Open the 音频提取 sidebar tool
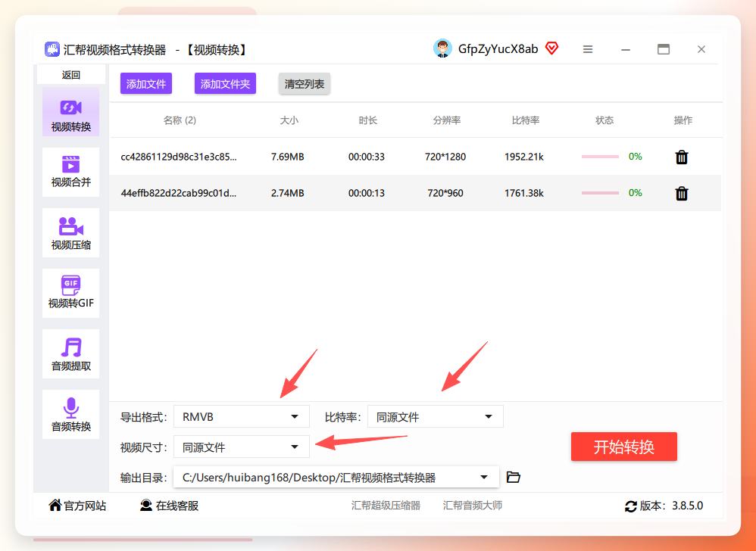756x551 pixels. pyautogui.click(x=71, y=353)
